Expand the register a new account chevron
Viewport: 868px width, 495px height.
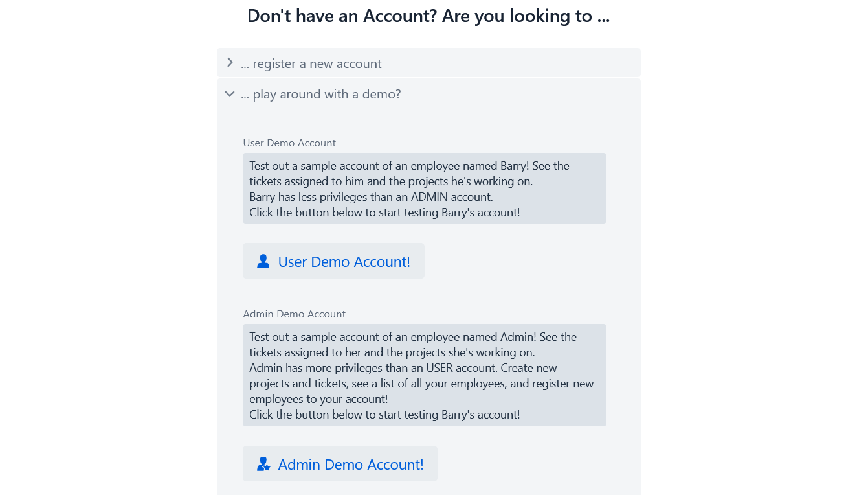pyautogui.click(x=229, y=63)
